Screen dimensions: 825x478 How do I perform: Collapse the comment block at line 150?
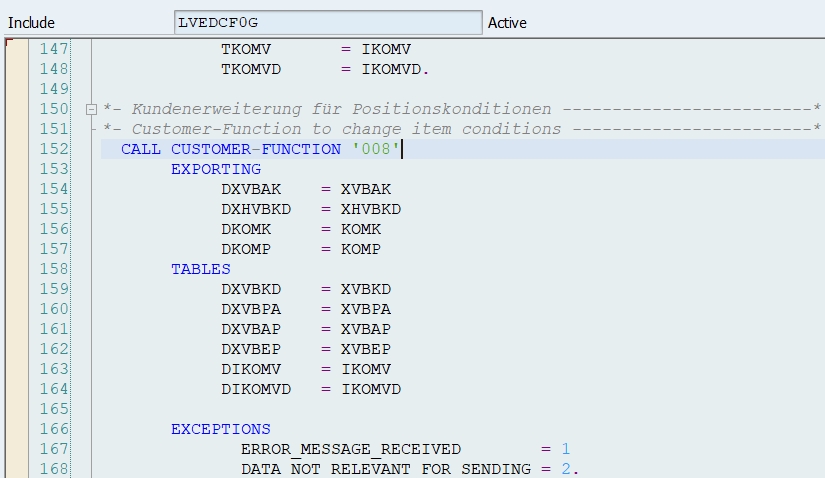tap(92, 109)
